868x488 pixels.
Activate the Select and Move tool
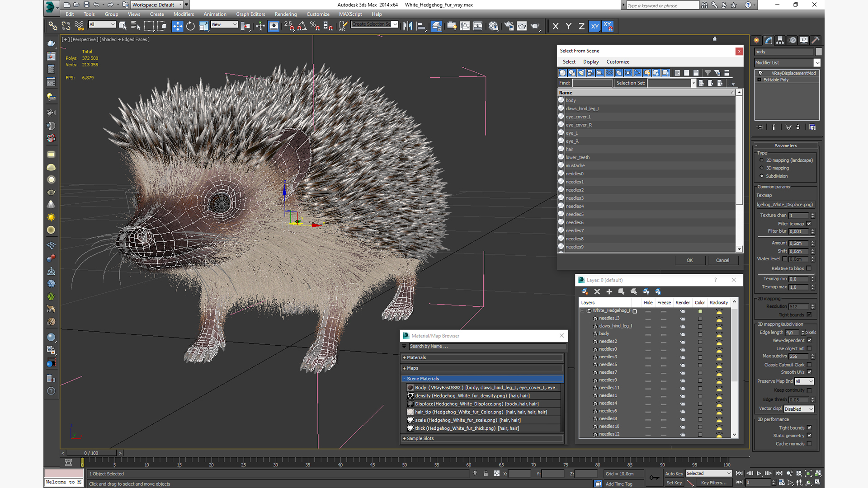177,26
